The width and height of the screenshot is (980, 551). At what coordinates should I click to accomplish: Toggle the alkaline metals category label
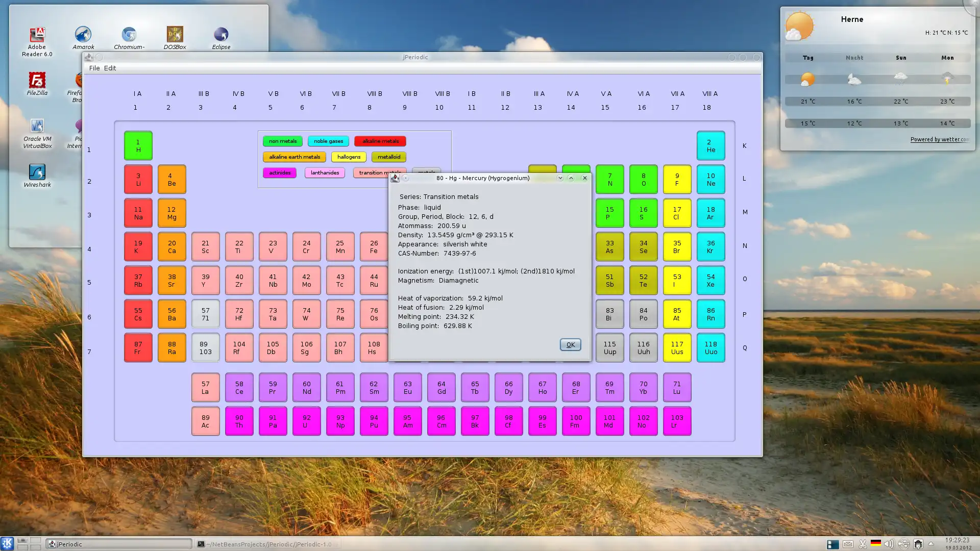380,141
